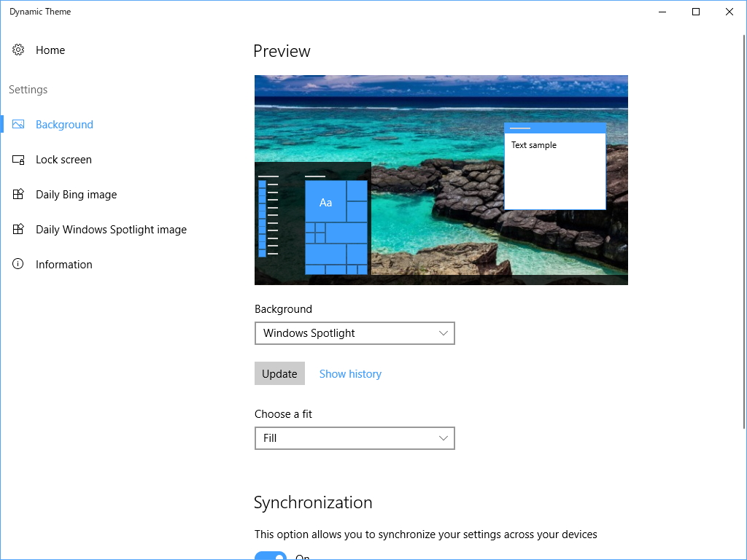Screen dimensions: 747x560
Task: Click the wallpaper preview image
Action: coord(441,179)
